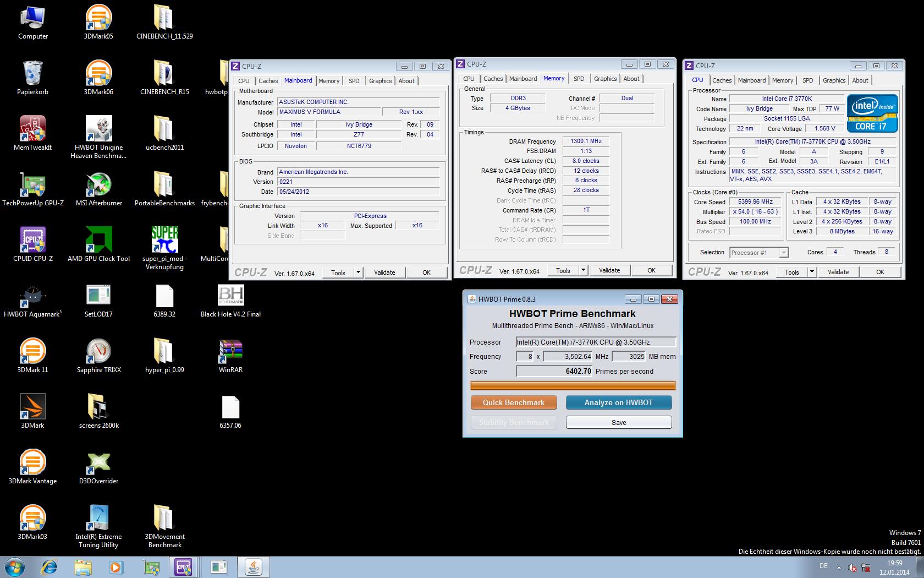
Task: Select the Java HWBOT Prime taskbar item
Action: pyautogui.click(x=254, y=567)
